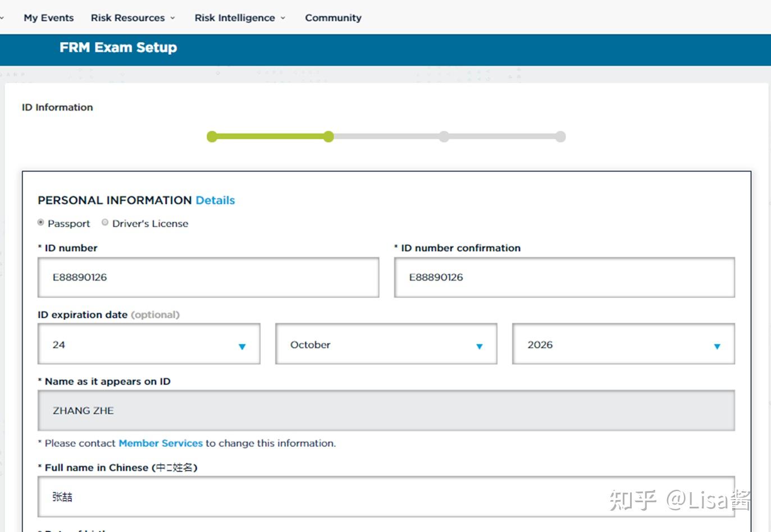The height and width of the screenshot is (532, 771).
Task: Click the first progress step dot
Action: pyautogui.click(x=212, y=136)
